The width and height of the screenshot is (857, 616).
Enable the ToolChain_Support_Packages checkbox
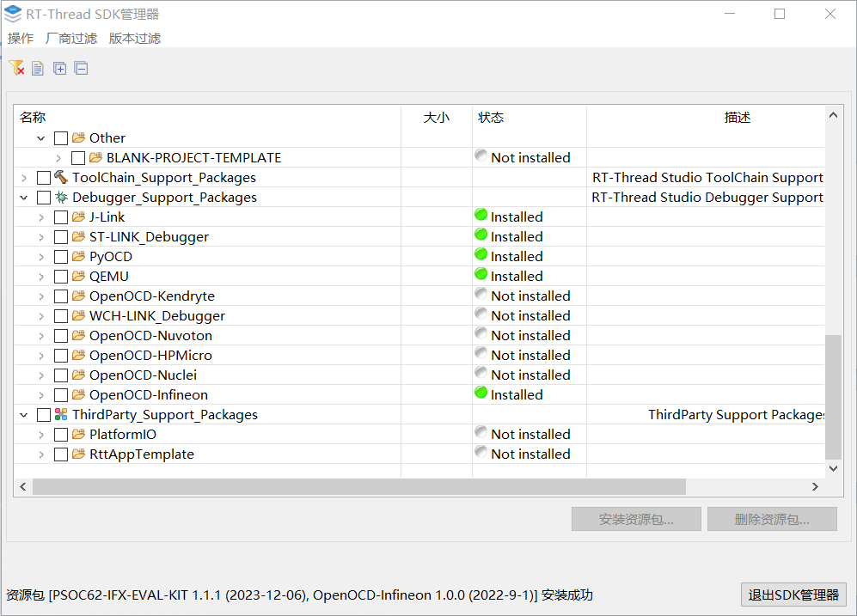coord(44,178)
